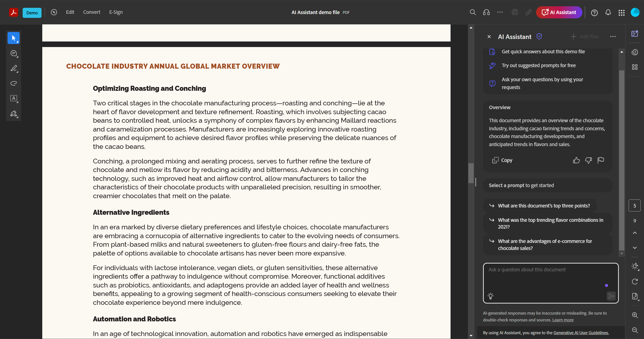This screenshot has width=644, height=339.
Task: Toggle the page thumbnails grid panel
Action: (635, 67)
